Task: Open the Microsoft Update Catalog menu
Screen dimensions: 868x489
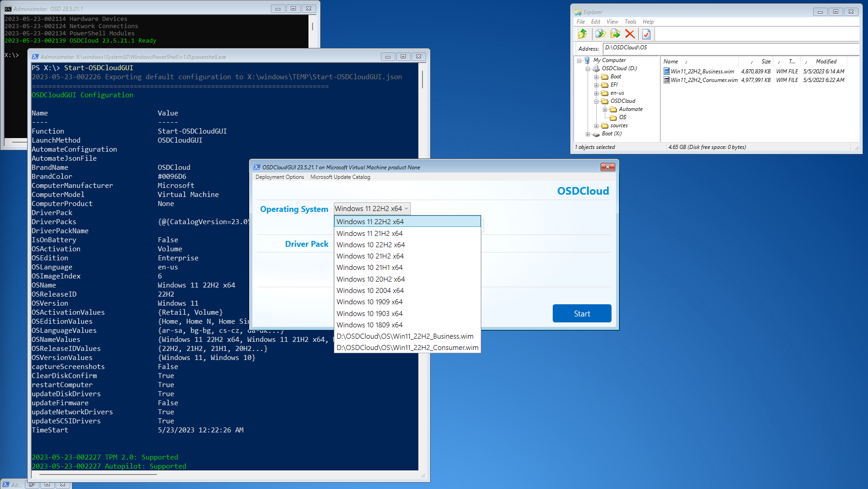Action: click(x=340, y=177)
